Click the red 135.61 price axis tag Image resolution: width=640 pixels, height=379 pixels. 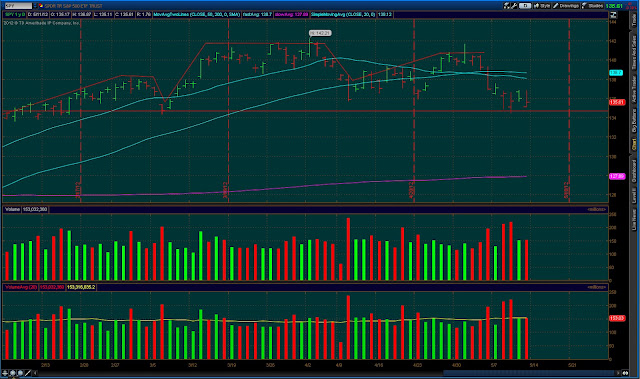[x=617, y=102]
